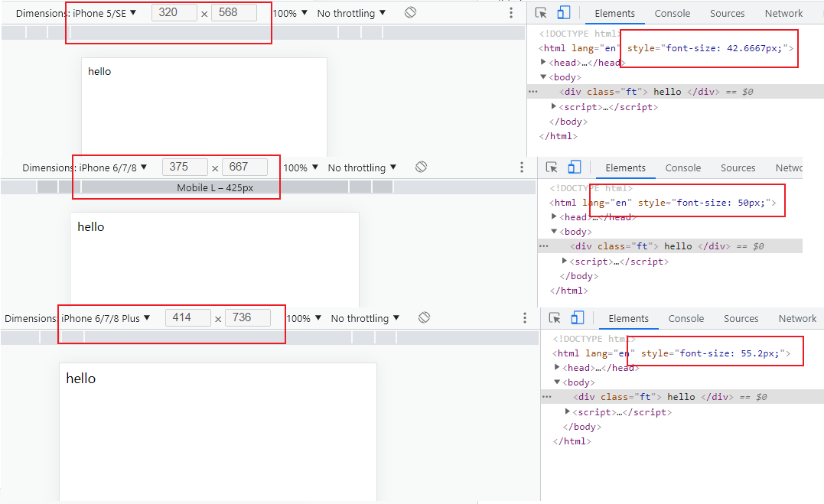Switch to Sources tab in the middle DevTools panel
Viewport: 824px width, 504px height.
pyautogui.click(x=738, y=167)
